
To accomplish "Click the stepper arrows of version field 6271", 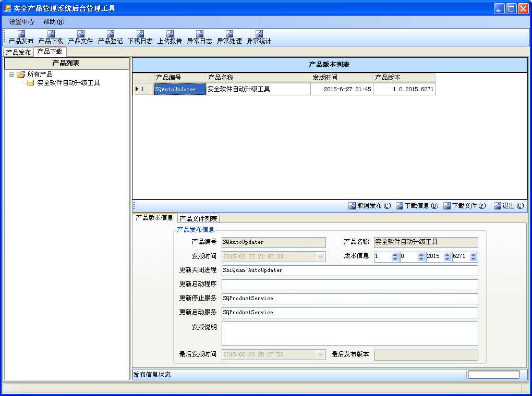I will pyautogui.click(x=474, y=257).
